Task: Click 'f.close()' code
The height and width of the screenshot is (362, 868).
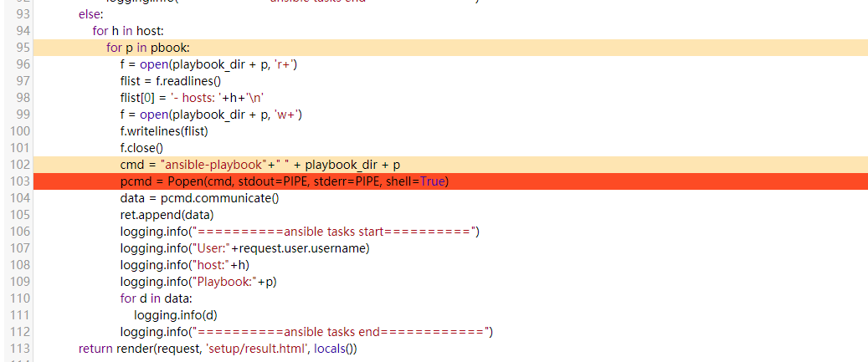Action: [x=141, y=148]
